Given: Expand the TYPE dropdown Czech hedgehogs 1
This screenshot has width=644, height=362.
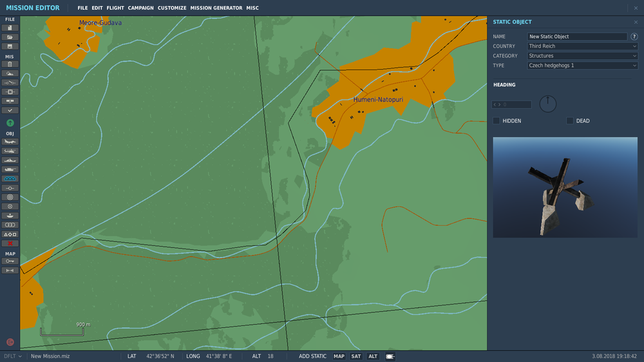Looking at the screenshot, I should tap(582, 65).
